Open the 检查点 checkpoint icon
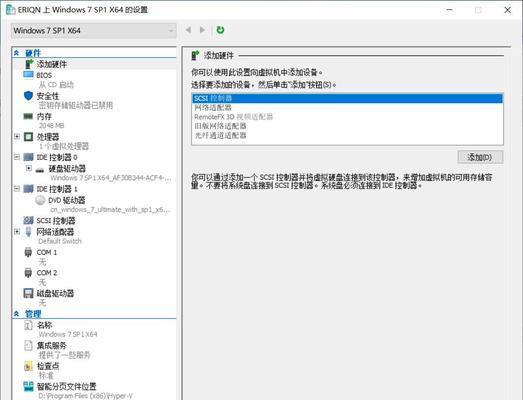Image resolution: width=523 pixels, height=400 pixels. point(28,366)
